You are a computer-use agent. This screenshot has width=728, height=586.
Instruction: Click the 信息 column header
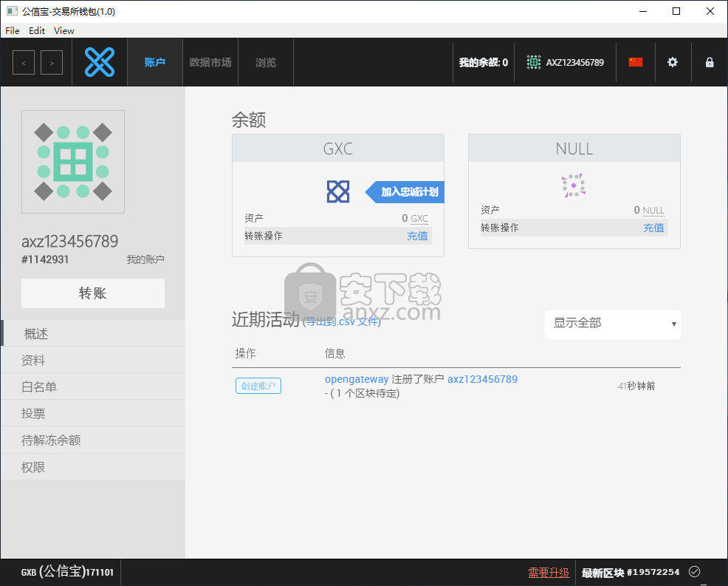point(334,353)
